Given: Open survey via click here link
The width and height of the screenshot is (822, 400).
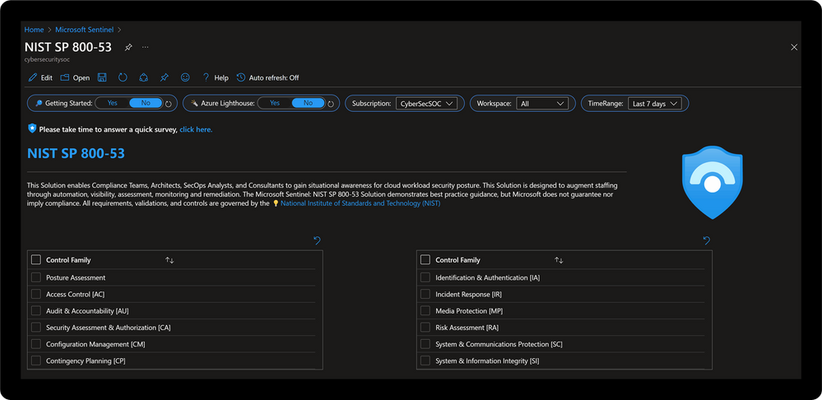Looking at the screenshot, I should pyautogui.click(x=196, y=129).
